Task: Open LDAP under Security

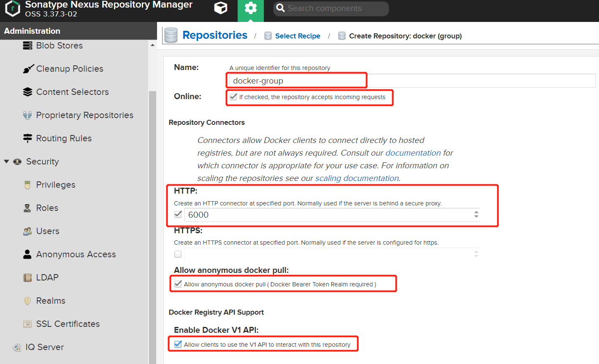Action: (47, 278)
